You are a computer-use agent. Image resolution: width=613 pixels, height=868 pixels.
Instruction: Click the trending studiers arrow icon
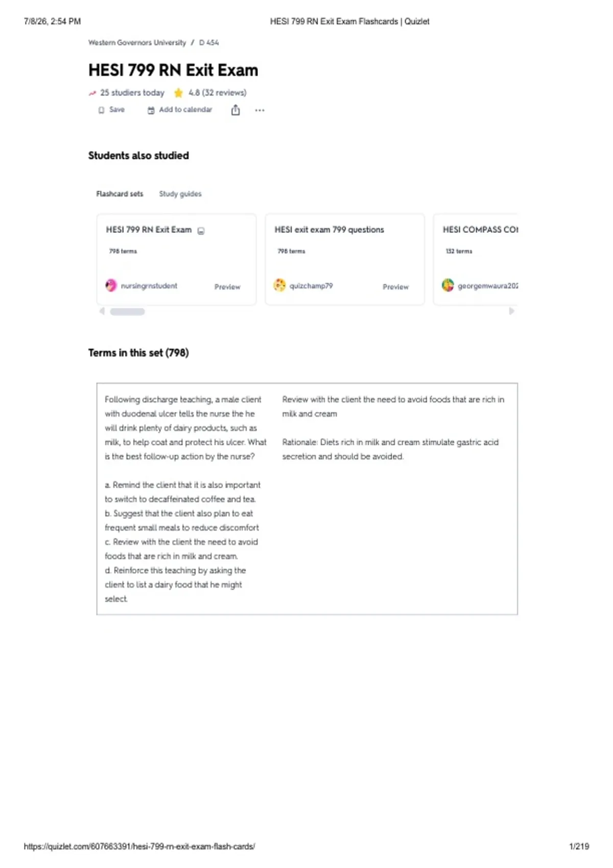click(x=92, y=93)
